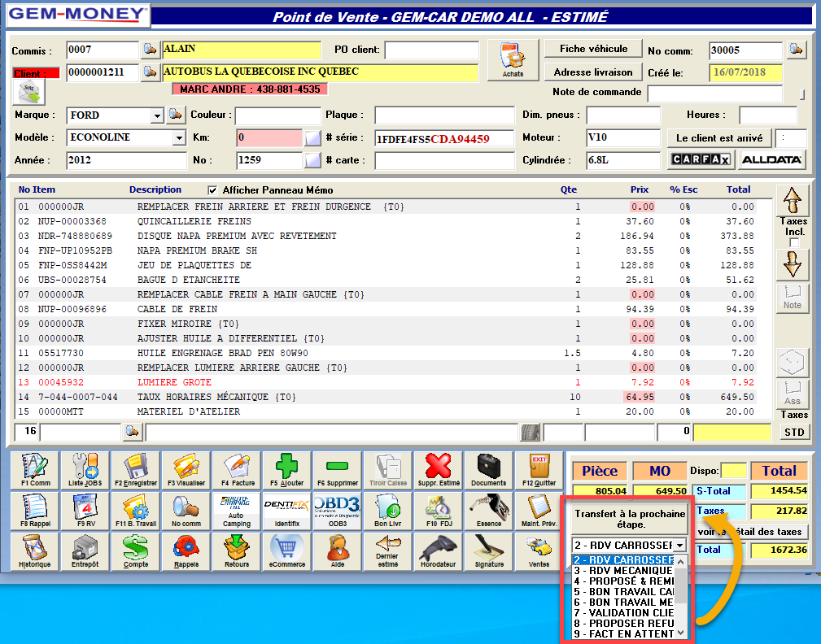Expand the Modèle ECONOLINE dropdown

click(x=179, y=137)
